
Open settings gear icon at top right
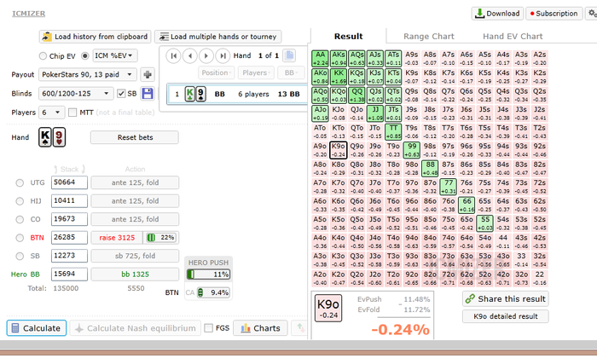click(x=591, y=14)
